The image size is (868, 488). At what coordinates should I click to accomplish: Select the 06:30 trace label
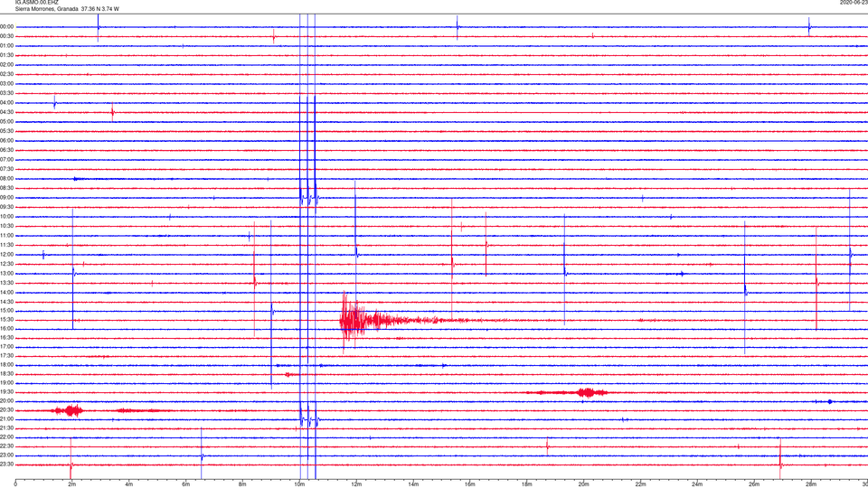6,150
